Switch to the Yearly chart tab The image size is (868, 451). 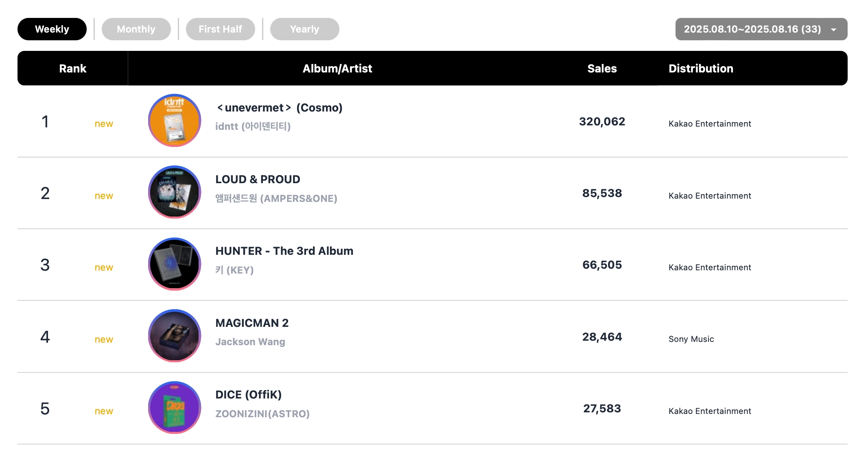(x=305, y=29)
